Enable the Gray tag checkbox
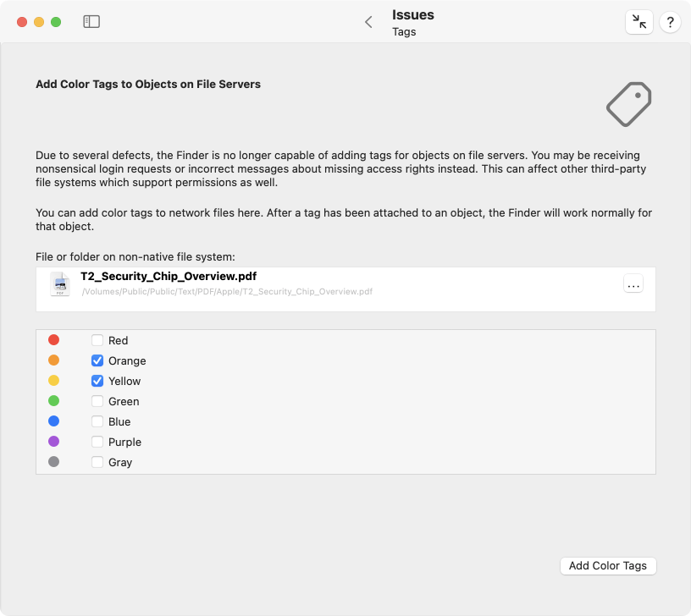Image resolution: width=691 pixels, height=616 pixels. point(97,462)
